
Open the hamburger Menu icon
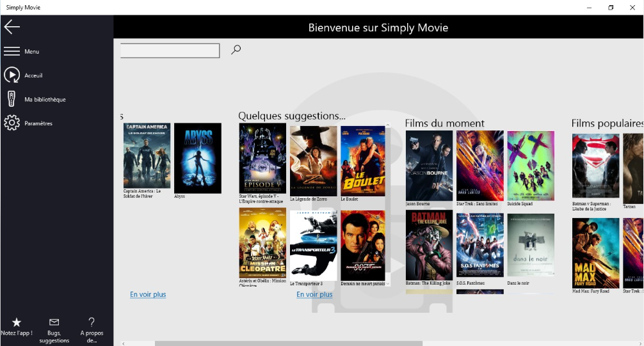point(12,51)
